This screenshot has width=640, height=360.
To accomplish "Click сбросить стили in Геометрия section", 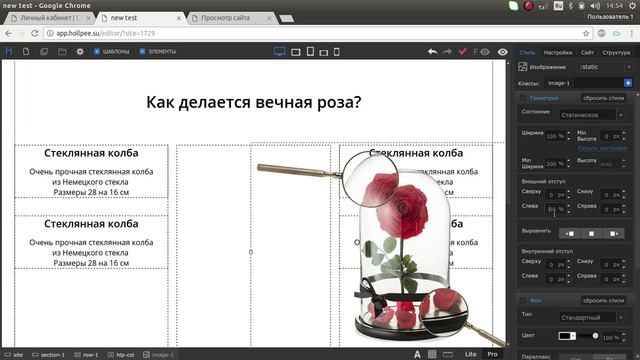I will coord(603,98).
